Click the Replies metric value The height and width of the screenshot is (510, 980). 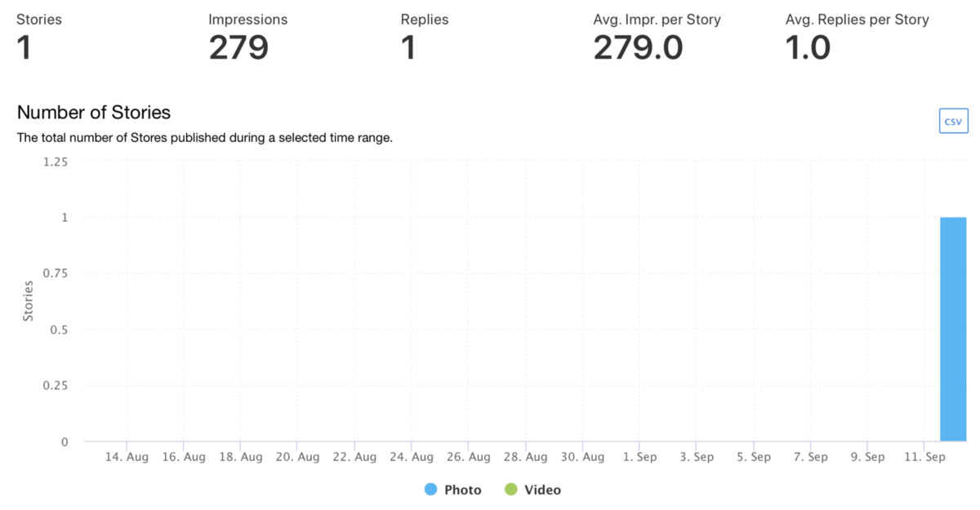pos(408,48)
